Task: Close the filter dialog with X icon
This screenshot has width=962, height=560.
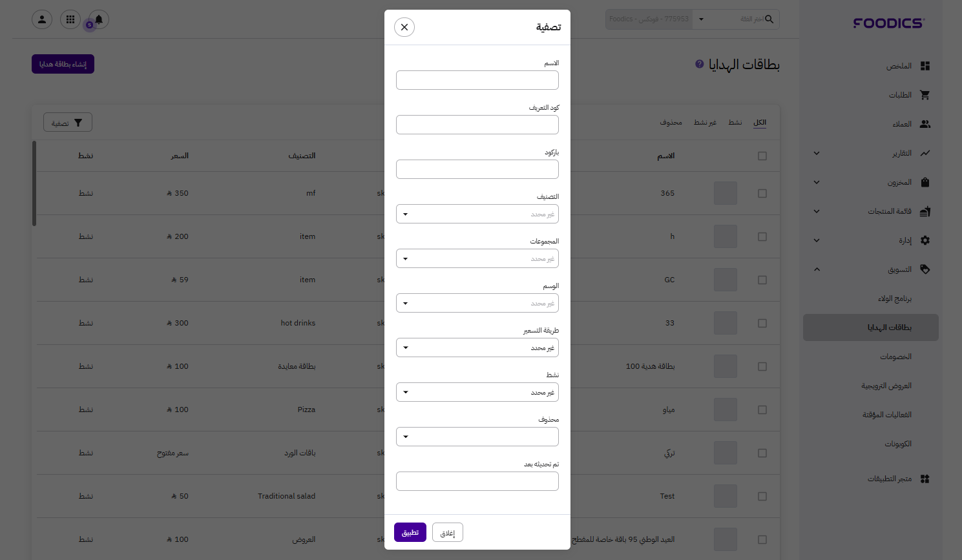Action: pyautogui.click(x=404, y=27)
